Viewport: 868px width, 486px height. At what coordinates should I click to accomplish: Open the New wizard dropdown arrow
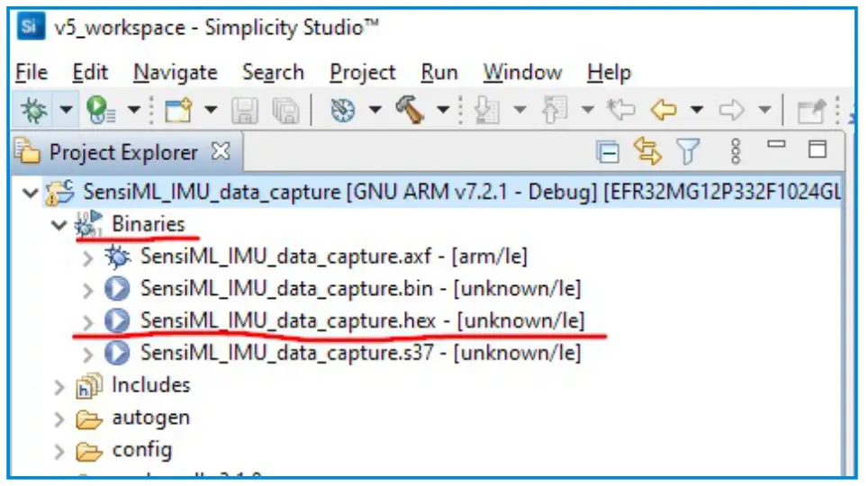pos(211,109)
